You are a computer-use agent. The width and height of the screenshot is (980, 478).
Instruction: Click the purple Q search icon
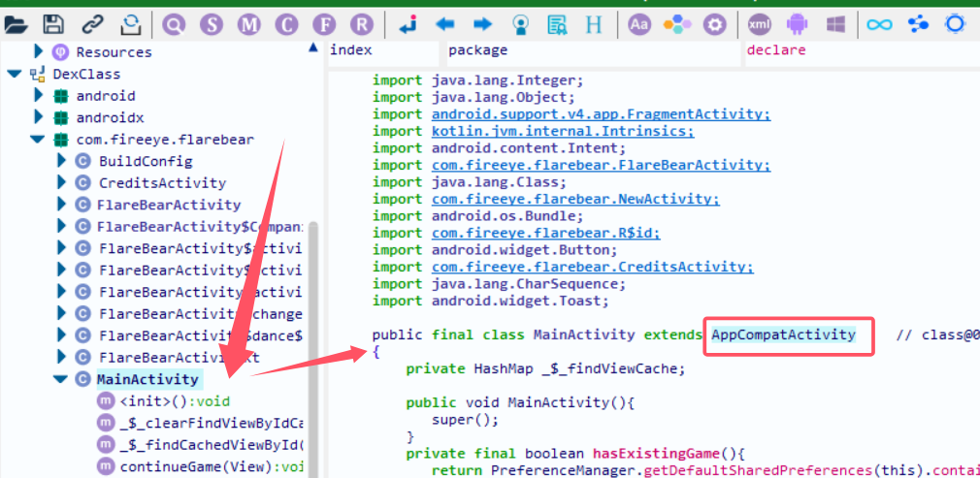pos(174,25)
